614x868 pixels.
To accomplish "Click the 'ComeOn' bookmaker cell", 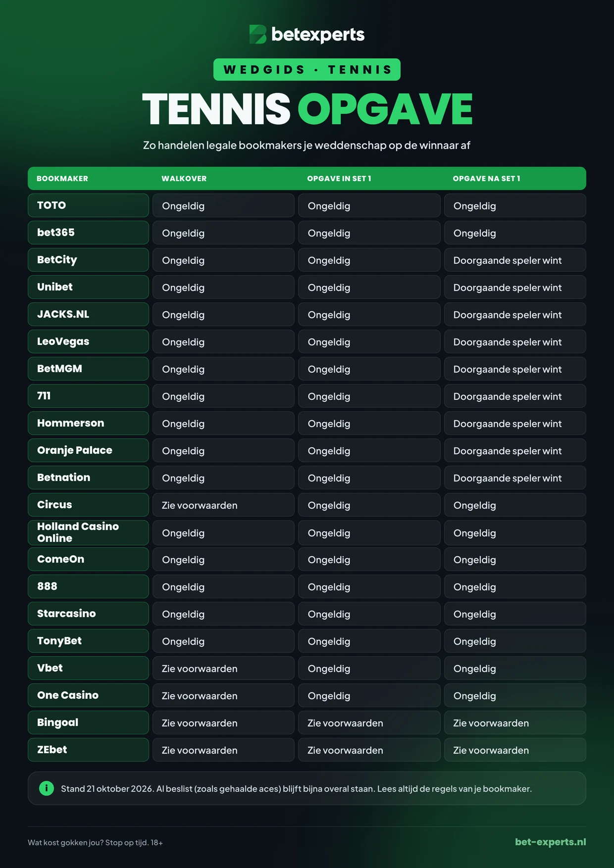I will pos(88,559).
